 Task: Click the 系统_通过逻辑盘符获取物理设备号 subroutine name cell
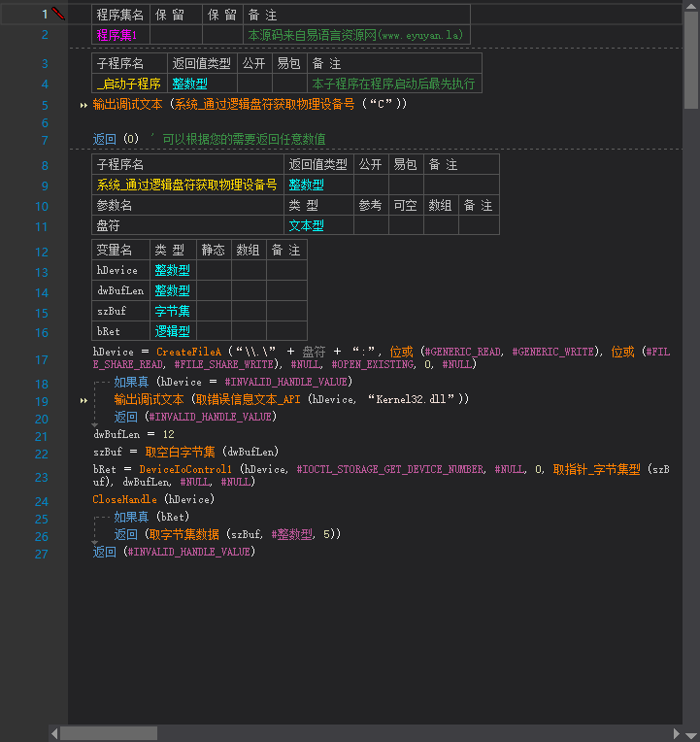pyautogui.click(x=187, y=185)
